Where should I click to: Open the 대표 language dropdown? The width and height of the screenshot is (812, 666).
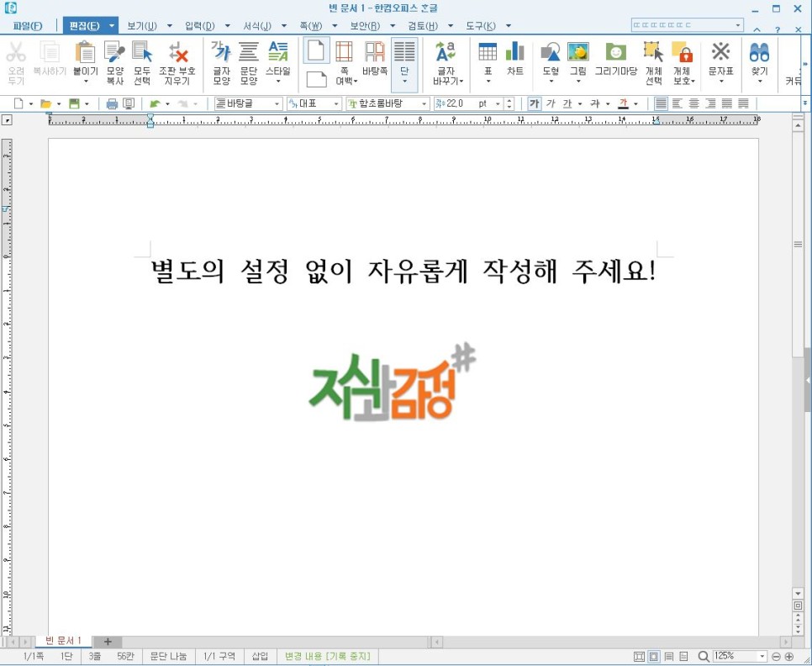pyautogui.click(x=336, y=104)
